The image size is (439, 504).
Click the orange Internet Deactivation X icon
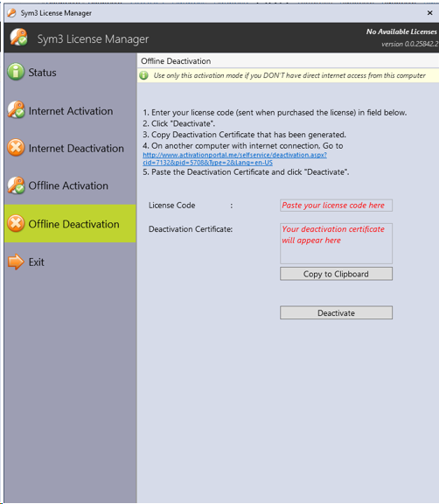[x=16, y=148]
